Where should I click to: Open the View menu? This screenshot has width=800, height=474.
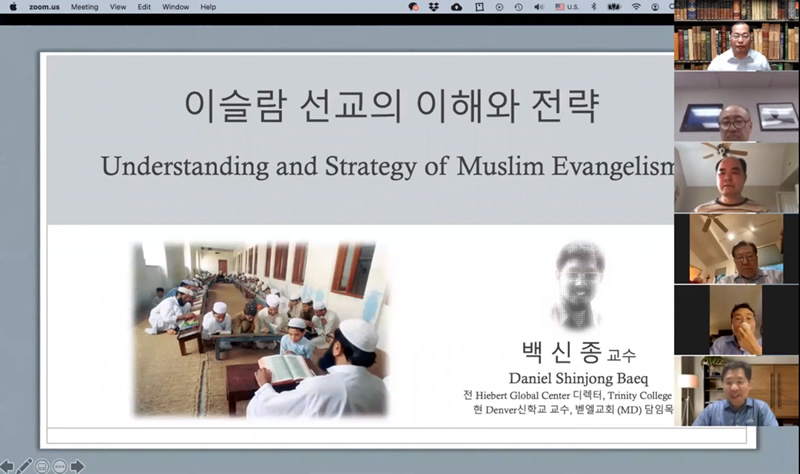pyautogui.click(x=118, y=6)
